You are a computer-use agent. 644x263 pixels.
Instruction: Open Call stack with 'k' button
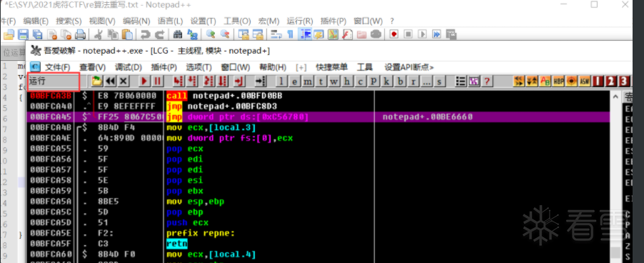click(x=386, y=81)
